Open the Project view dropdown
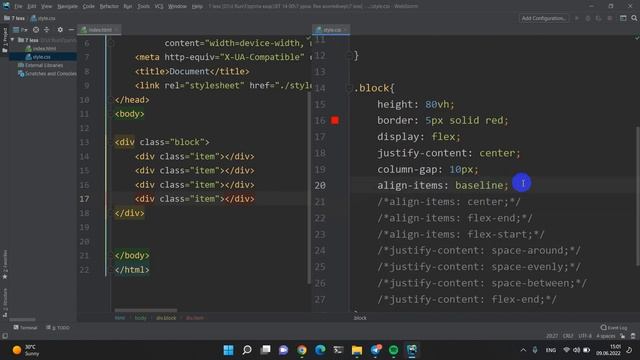The image size is (640, 360). tap(20, 30)
